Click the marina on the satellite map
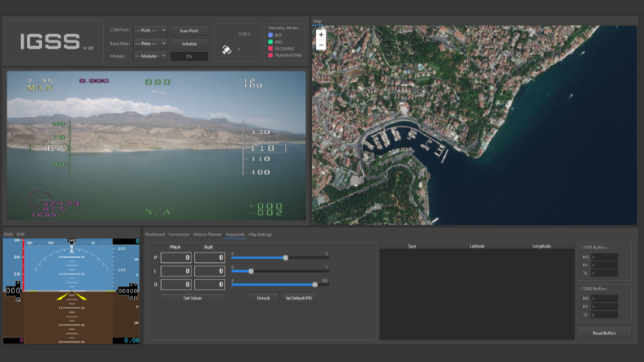644x362 pixels. click(x=404, y=140)
